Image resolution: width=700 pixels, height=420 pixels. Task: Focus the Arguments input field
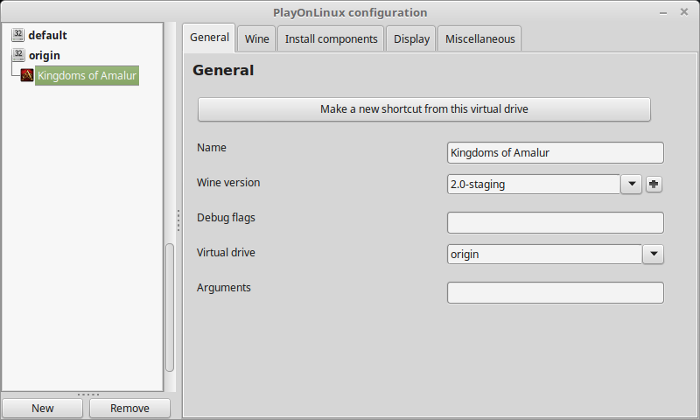(555, 293)
